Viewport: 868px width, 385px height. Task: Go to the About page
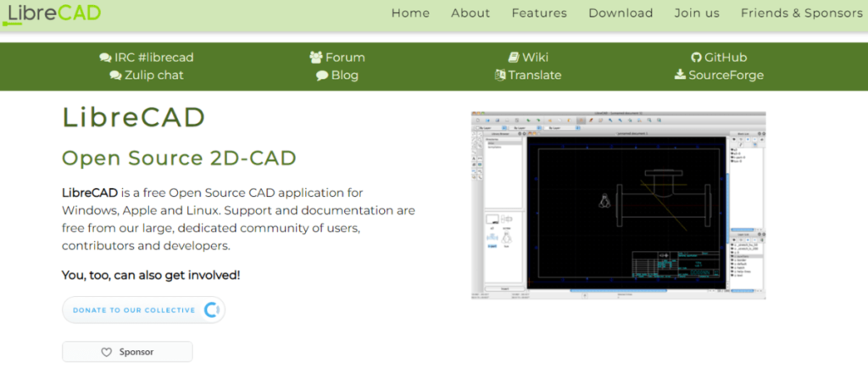(470, 14)
